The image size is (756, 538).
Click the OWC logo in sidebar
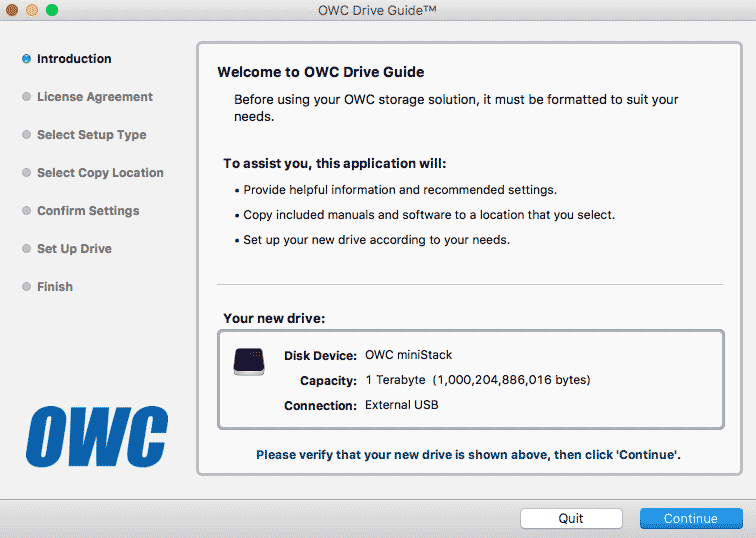click(x=97, y=436)
